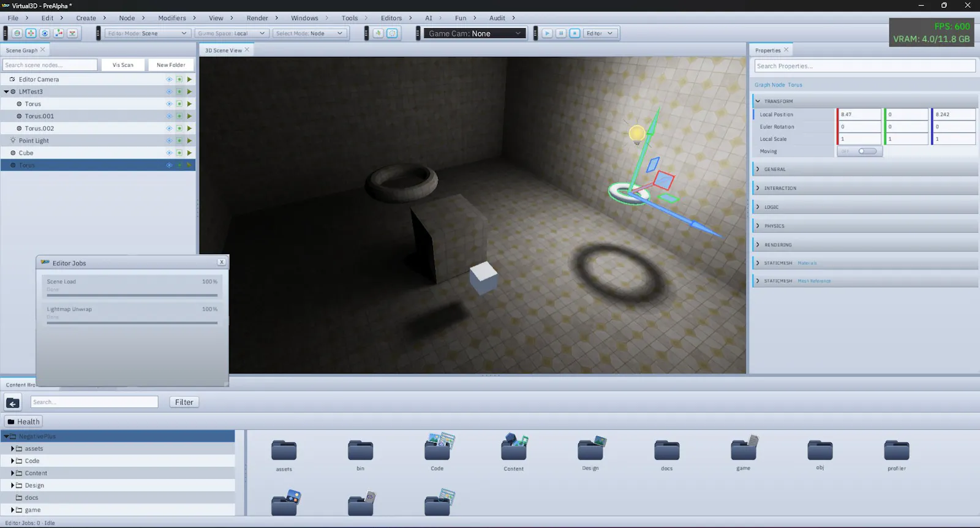
Task: Open the Render menu
Action: point(257,18)
